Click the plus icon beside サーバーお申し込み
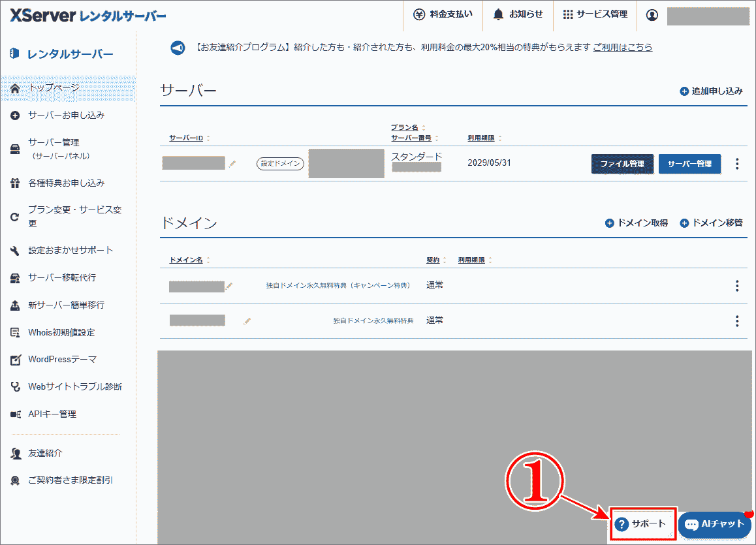Image resolution: width=756 pixels, height=545 pixels. point(15,116)
